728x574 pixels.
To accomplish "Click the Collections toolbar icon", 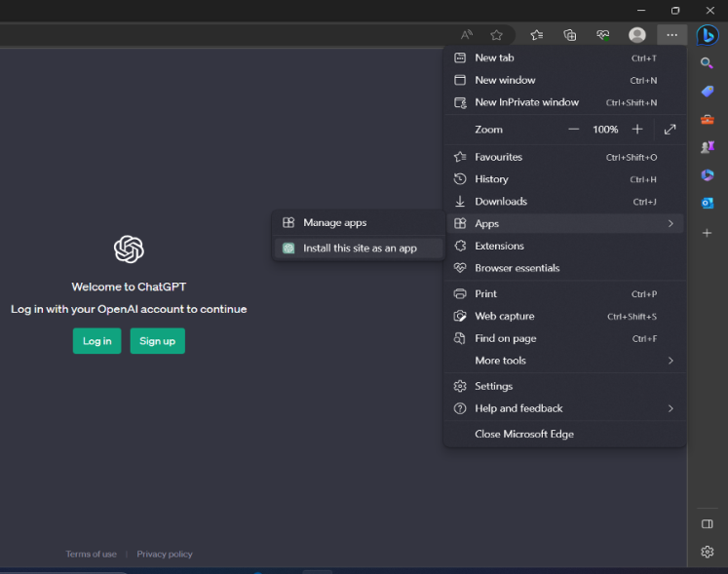I will [570, 35].
